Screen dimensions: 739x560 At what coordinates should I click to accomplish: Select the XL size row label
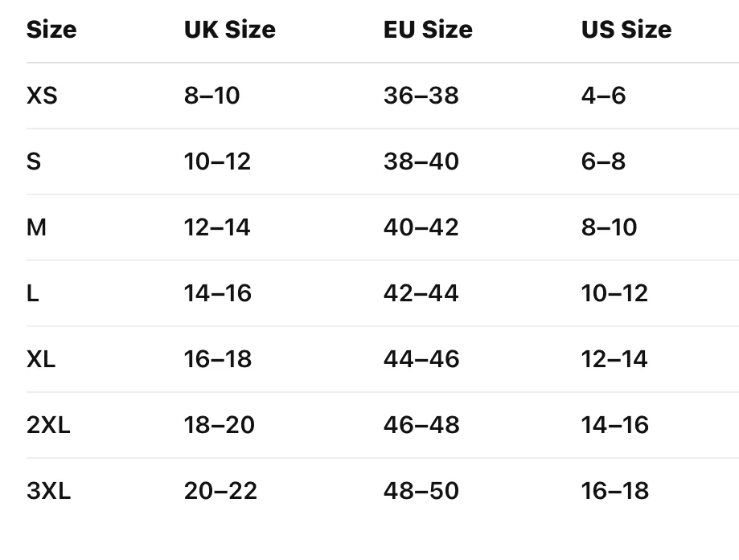[x=41, y=359]
